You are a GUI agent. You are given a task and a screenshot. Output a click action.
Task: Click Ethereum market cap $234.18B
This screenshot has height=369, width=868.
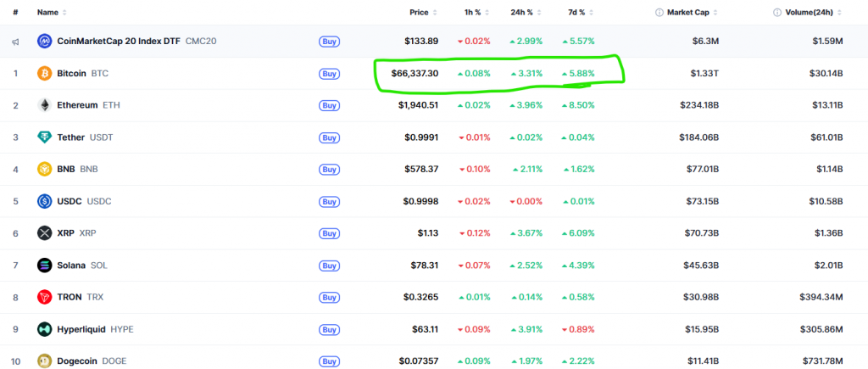pos(698,105)
